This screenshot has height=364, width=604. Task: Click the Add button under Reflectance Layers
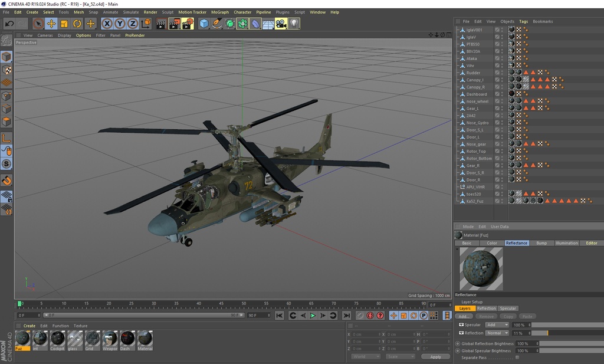(463, 316)
